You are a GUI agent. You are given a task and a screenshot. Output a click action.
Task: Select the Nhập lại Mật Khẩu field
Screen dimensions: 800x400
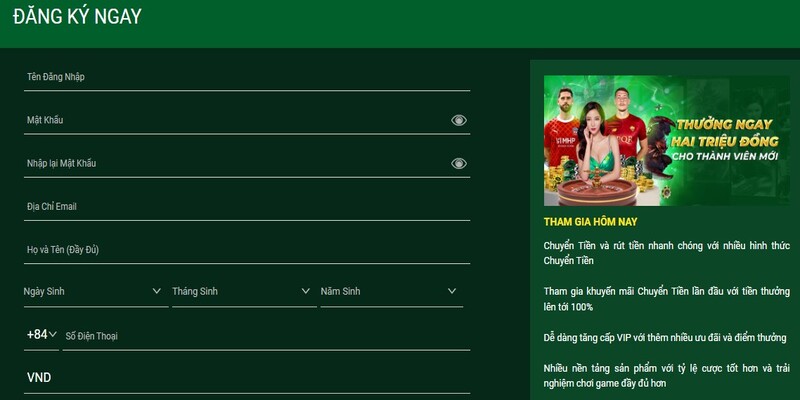pyautogui.click(x=230, y=163)
